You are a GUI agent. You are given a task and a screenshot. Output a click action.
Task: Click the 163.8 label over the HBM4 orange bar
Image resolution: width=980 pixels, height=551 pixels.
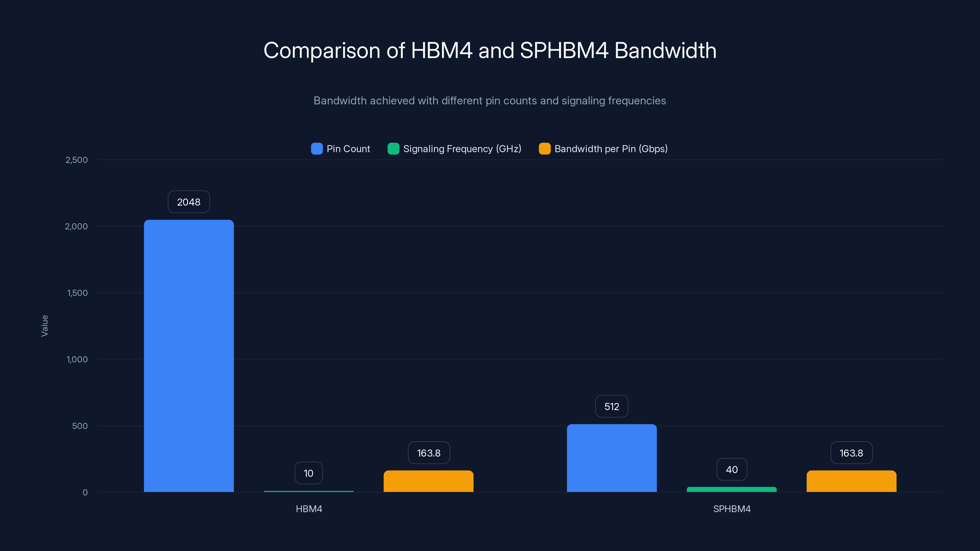[428, 453]
